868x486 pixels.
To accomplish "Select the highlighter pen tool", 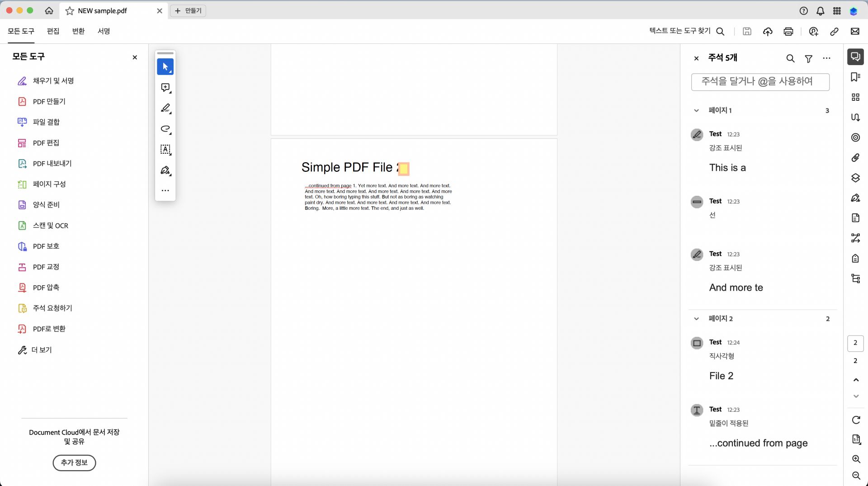I will [165, 109].
